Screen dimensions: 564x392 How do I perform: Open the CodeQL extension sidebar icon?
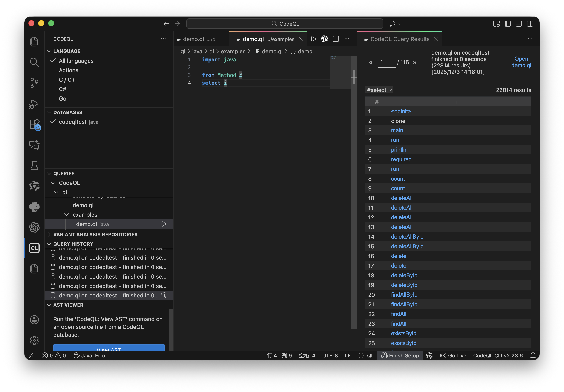[34, 248]
